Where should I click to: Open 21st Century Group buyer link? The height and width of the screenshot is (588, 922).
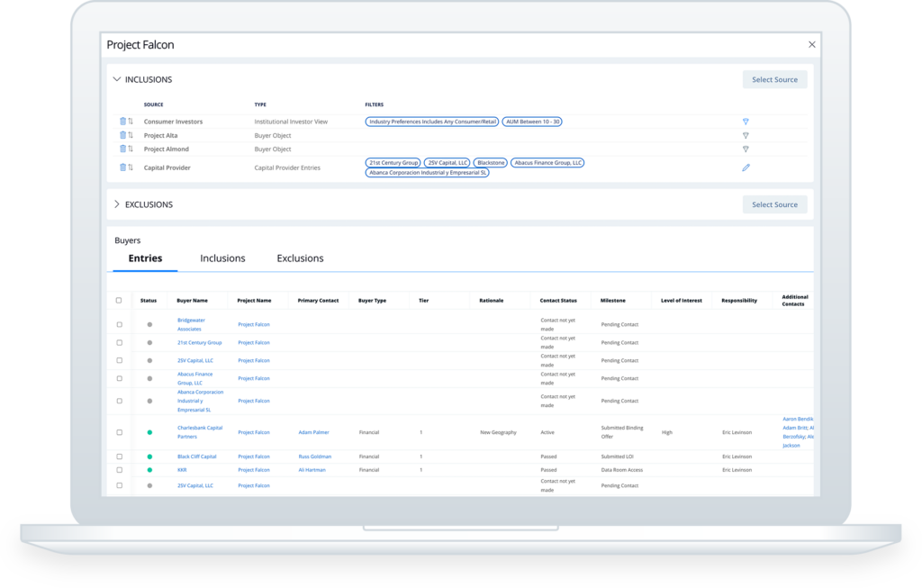[x=199, y=342]
